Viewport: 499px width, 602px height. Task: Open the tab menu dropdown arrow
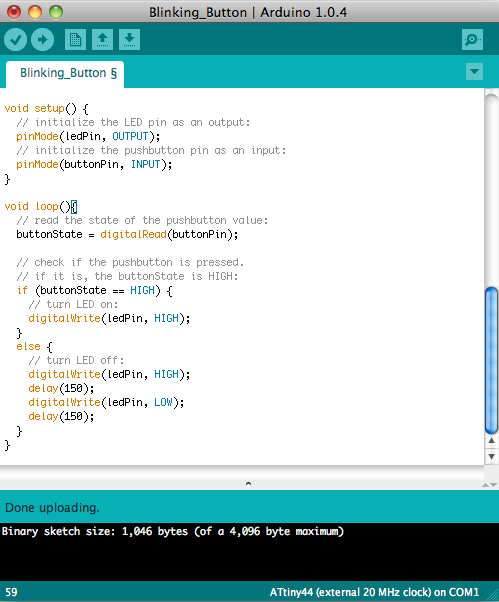pyautogui.click(x=474, y=72)
